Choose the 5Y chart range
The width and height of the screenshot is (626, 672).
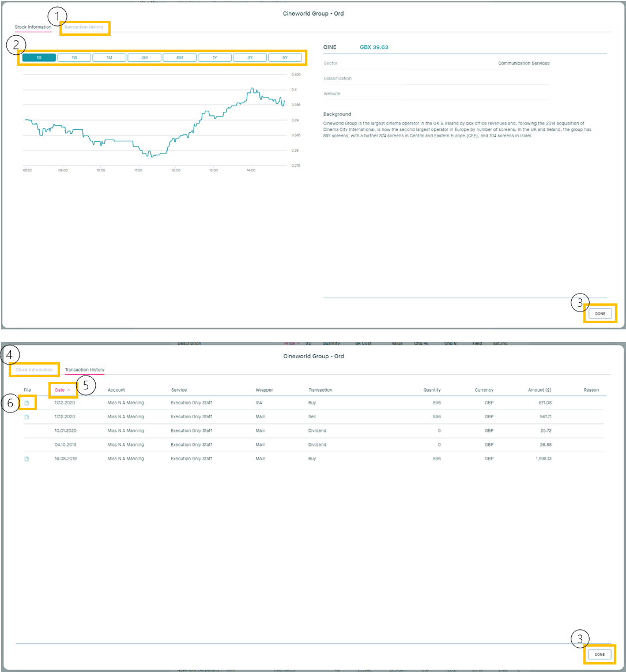(285, 58)
